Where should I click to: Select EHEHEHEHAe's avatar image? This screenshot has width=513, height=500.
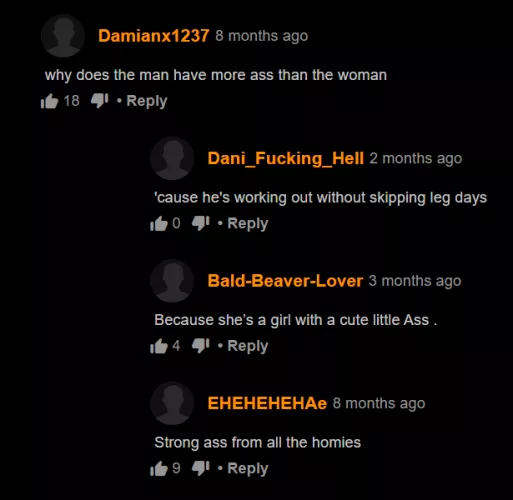(172, 404)
